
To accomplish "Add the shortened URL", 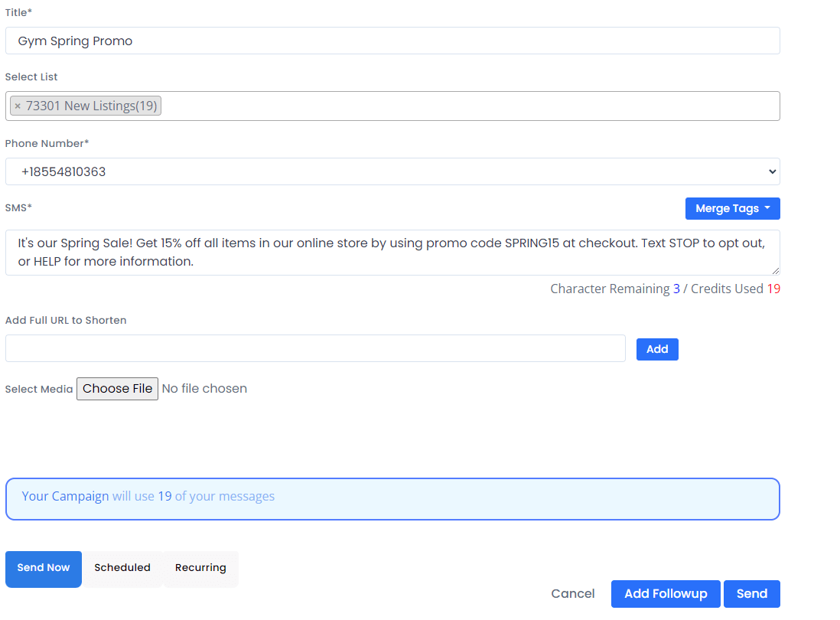I will click(657, 349).
